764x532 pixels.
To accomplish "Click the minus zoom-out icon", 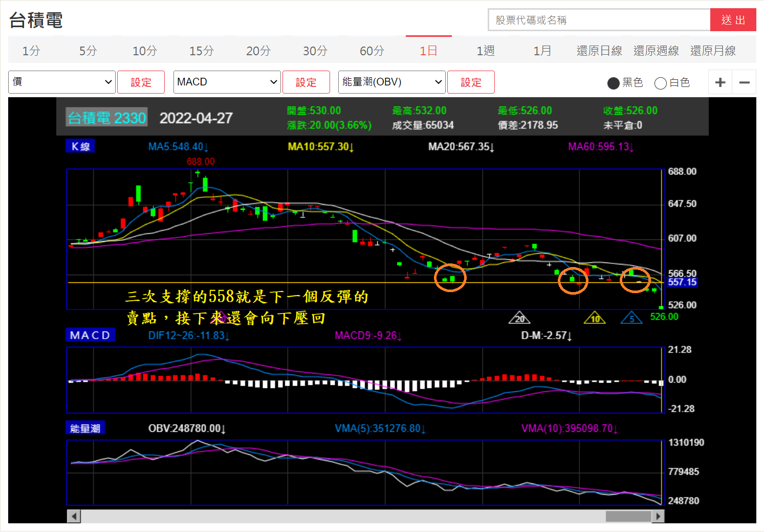I will click(x=745, y=82).
